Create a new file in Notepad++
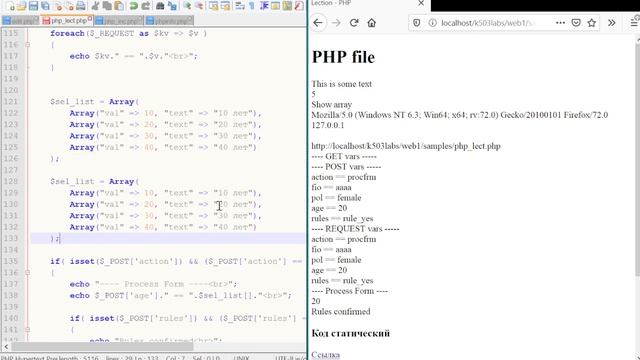640x360 pixels. (x=11, y=6)
